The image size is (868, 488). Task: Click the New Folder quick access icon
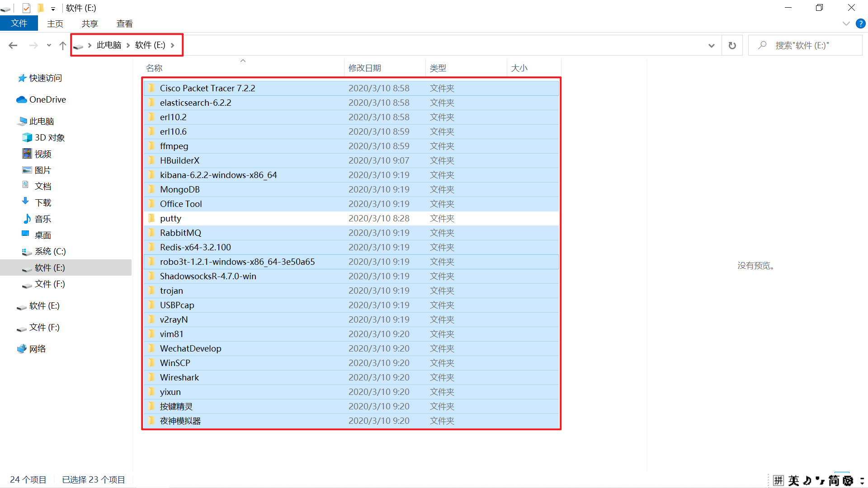point(41,8)
